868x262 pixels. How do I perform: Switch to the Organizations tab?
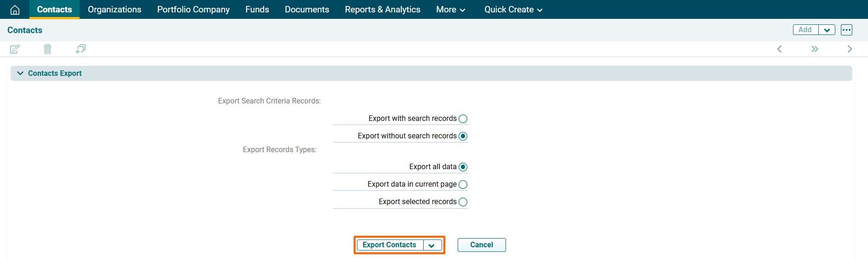click(x=115, y=10)
